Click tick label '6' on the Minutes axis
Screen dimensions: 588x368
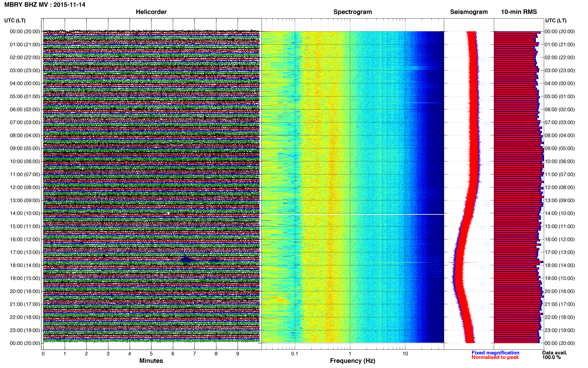click(x=173, y=354)
